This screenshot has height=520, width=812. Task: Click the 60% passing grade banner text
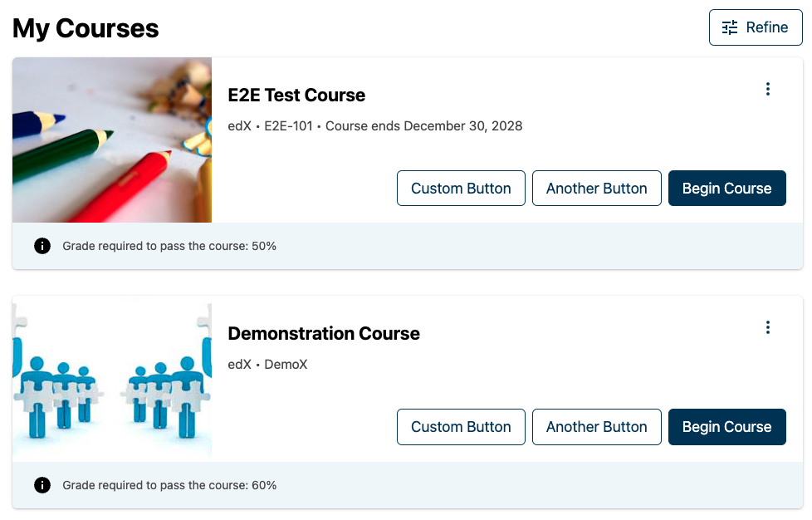click(x=169, y=485)
